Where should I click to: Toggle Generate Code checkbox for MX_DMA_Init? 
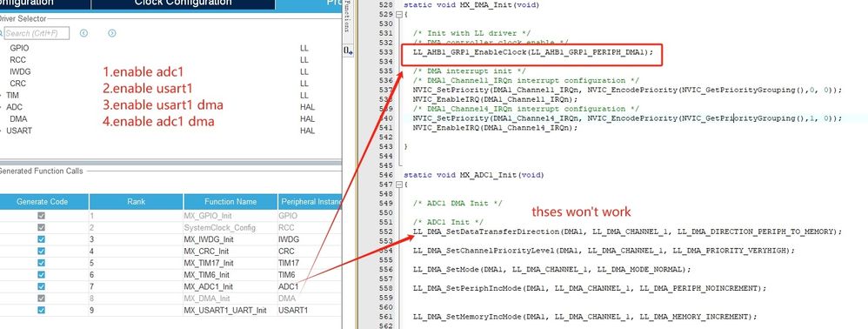point(41,299)
